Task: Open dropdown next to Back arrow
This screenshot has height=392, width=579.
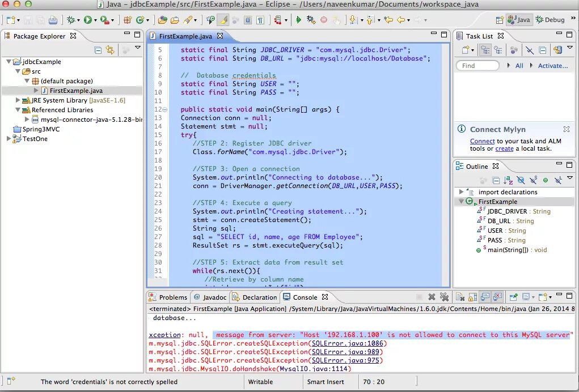Action: 409,20
